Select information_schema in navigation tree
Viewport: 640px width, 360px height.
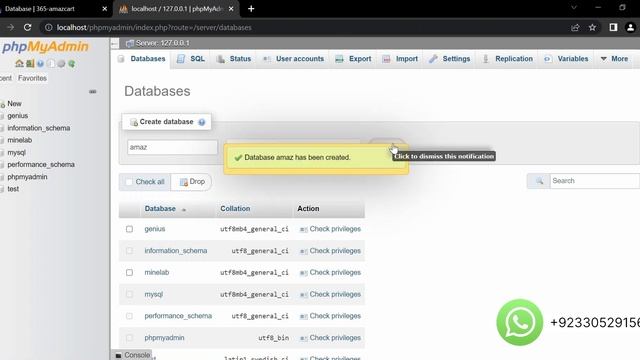pyautogui.click(x=39, y=128)
